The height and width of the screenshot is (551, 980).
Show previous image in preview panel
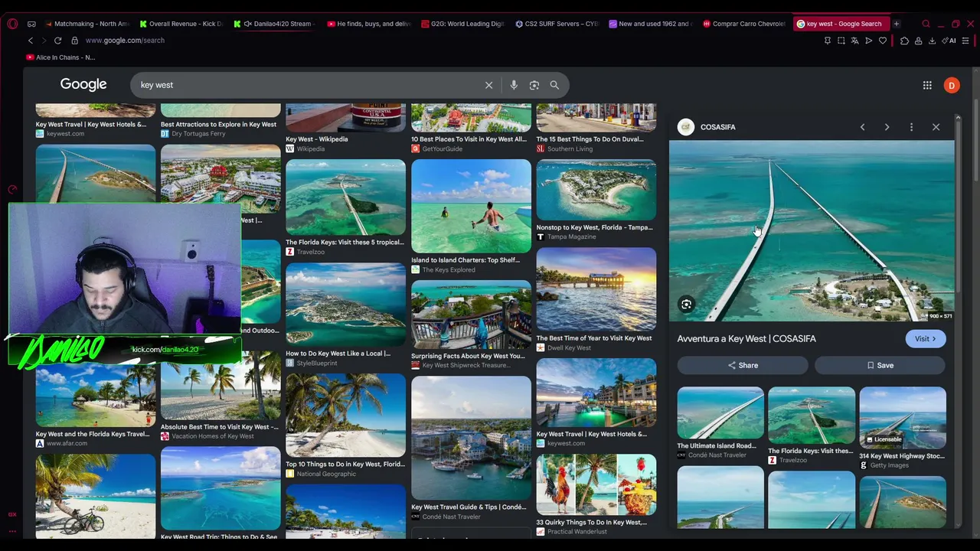pyautogui.click(x=862, y=127)
